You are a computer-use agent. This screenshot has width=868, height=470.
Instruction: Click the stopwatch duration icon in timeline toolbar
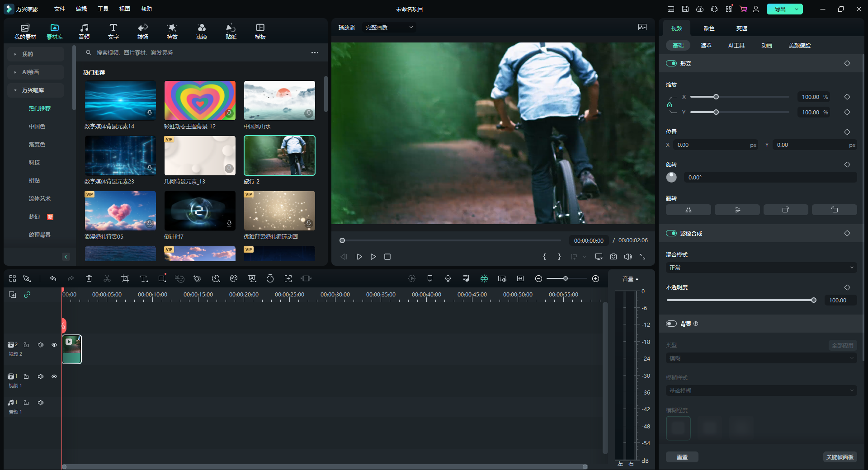tap(270, 278)
